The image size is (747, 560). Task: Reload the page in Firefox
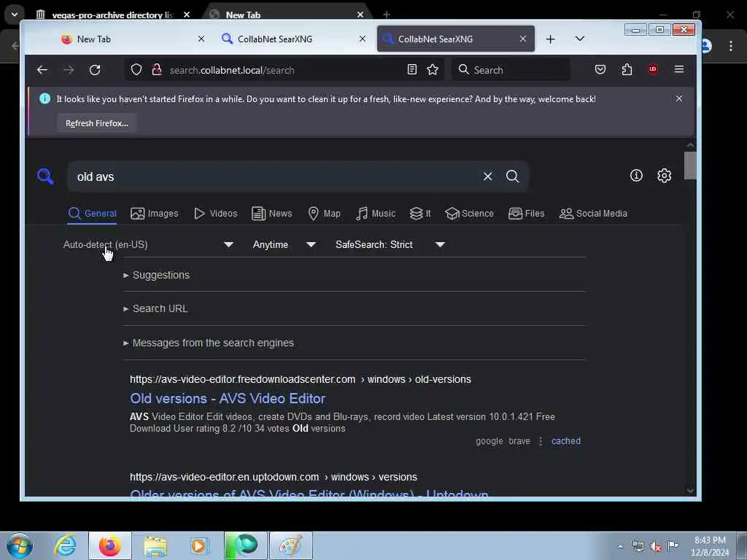[x=95, y=70]
